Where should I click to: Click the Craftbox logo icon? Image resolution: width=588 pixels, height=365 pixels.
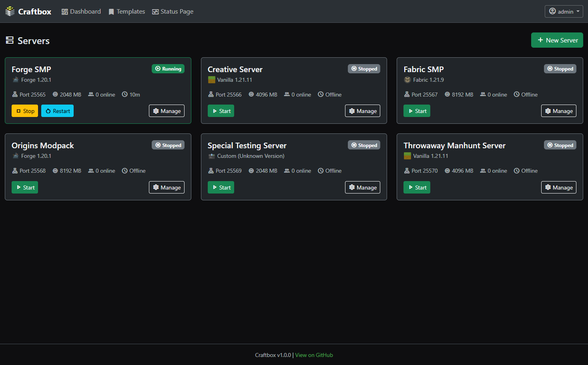pyautogui.click(x=10, y=12)
